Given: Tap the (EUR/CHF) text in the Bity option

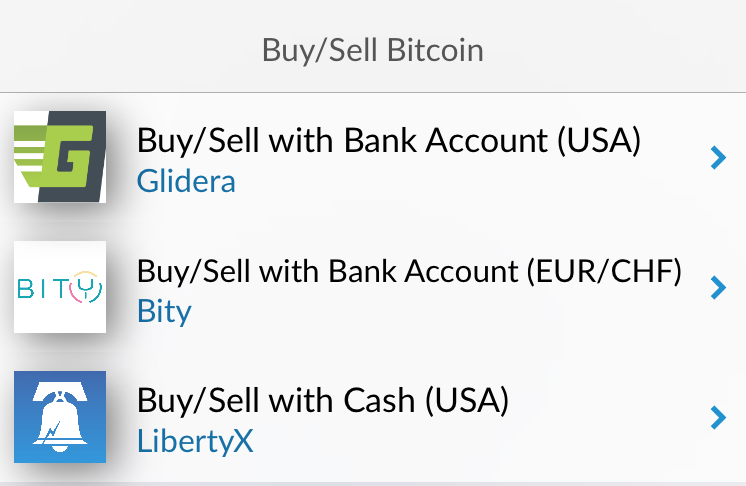Looking at the screenshot, I should (612, 271).
